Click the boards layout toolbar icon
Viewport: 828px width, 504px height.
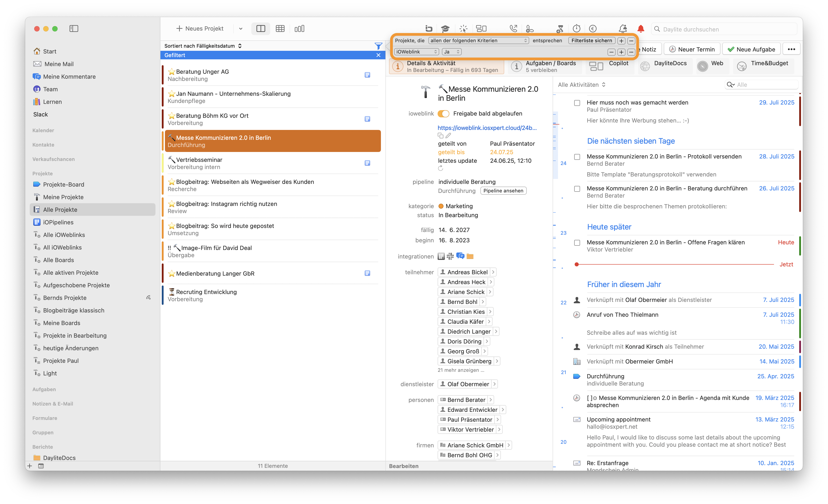481,29
